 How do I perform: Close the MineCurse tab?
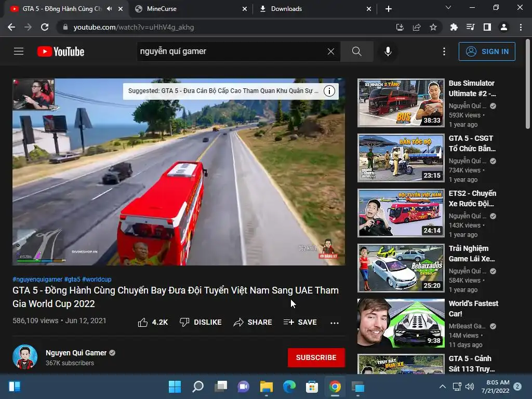245,9
